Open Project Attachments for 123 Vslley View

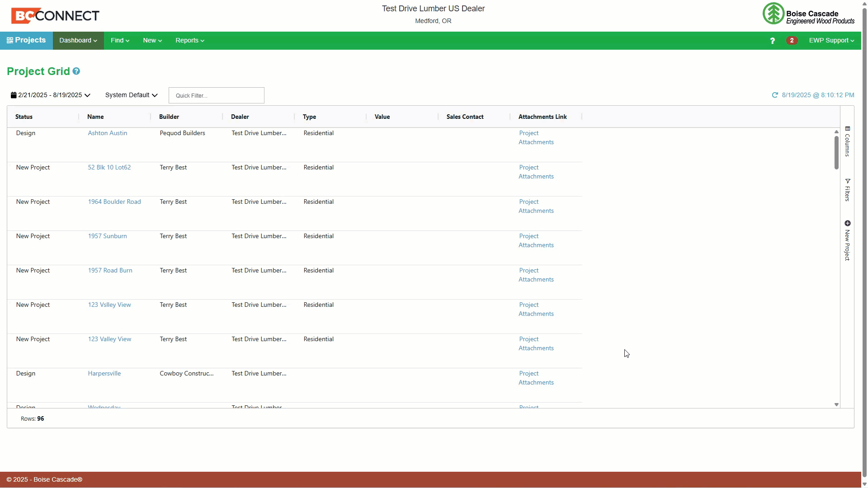coord(536,310)
